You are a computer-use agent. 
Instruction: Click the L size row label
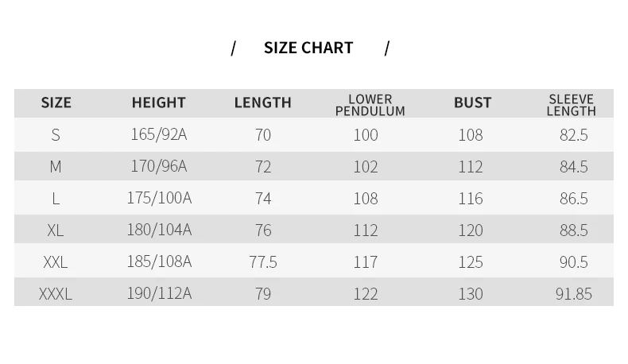[56, 199]
